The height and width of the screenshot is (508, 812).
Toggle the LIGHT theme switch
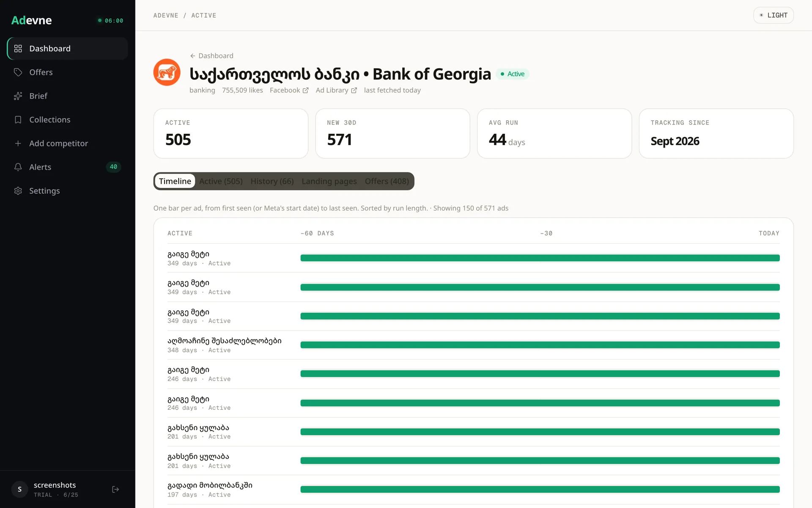pos(773,15)
